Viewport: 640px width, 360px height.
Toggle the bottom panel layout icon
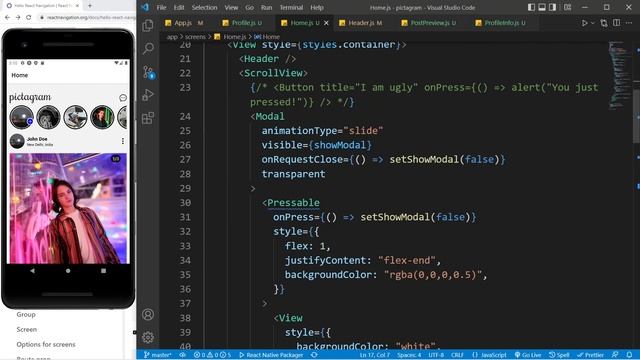[542, 7]
